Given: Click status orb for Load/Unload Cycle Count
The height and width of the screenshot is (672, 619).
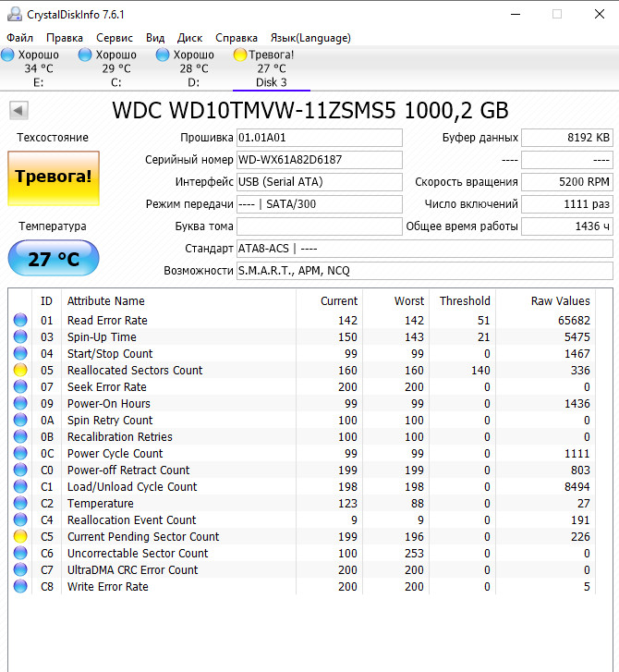Looking at the screenshot, I should (20, 486).
